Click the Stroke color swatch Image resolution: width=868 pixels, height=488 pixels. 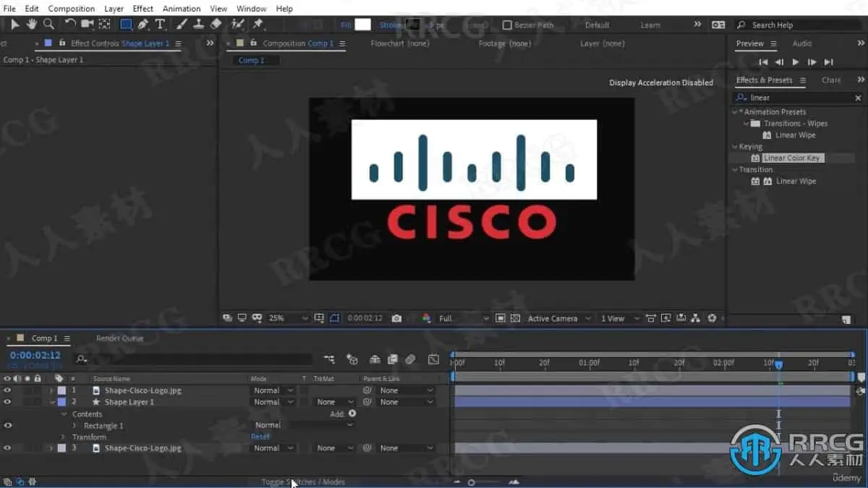(412, 25)
